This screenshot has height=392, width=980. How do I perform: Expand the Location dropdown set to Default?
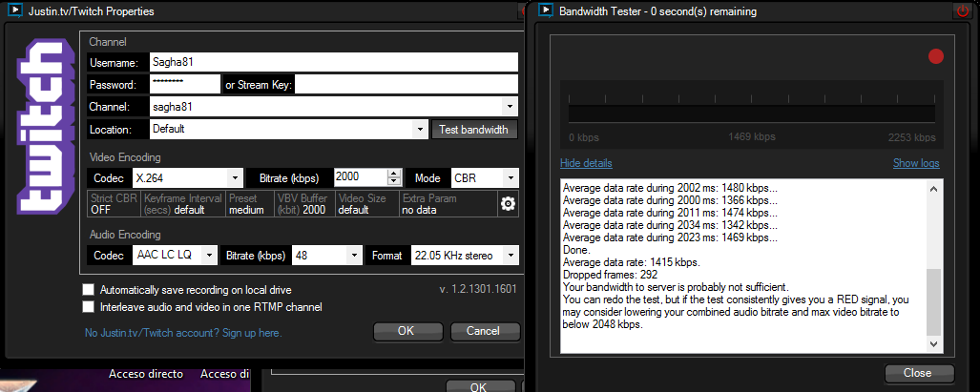(420, 129)
